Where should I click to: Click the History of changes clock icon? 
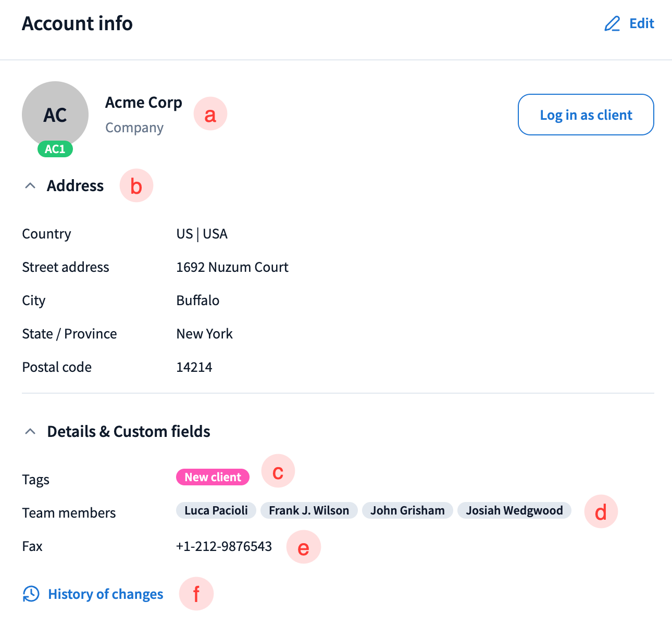pyautogui.click(x=31, y=594)
